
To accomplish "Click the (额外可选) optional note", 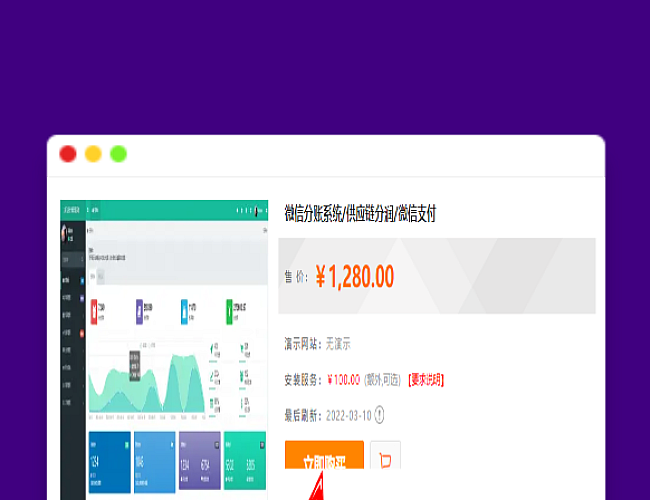I will [382, 380].
